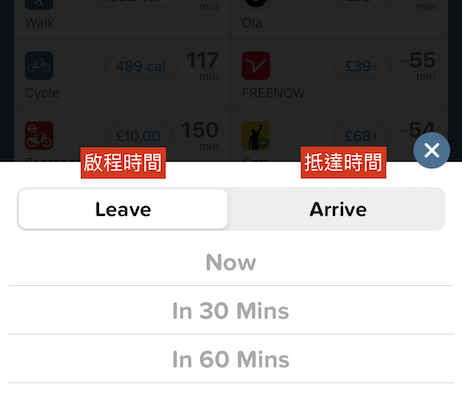Tap the £68+ price pill

coord(362,136)
